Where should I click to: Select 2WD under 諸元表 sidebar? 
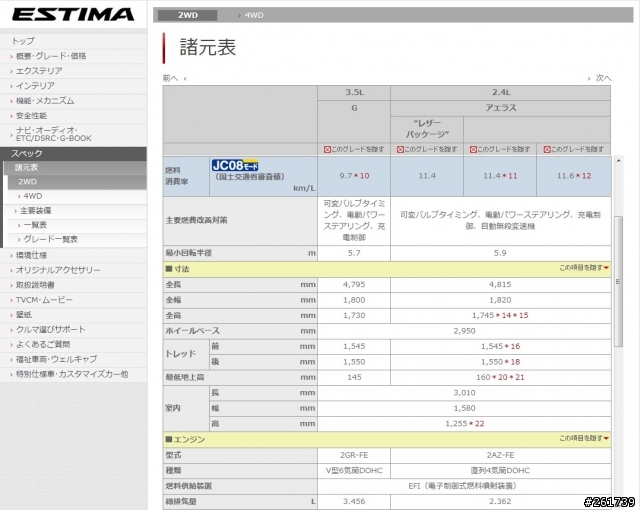(77, 182)
